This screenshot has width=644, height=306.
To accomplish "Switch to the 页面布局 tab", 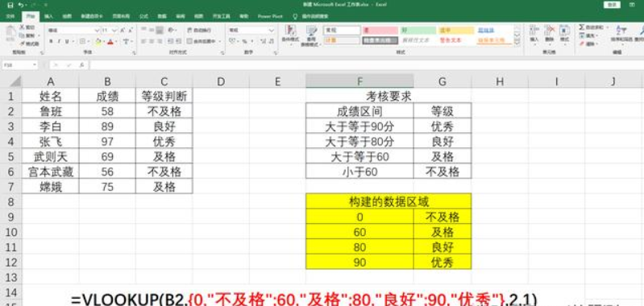I will tap(121, 16).
